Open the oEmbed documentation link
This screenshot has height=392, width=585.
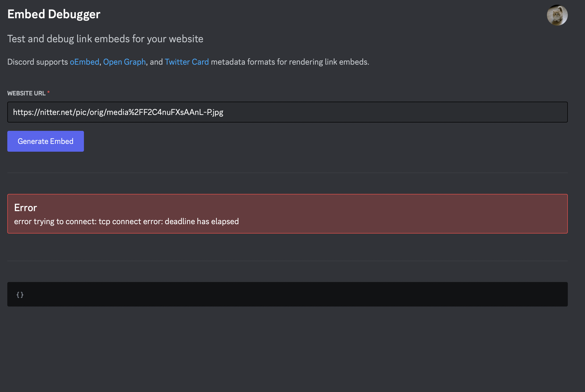(x=84, y=62)
